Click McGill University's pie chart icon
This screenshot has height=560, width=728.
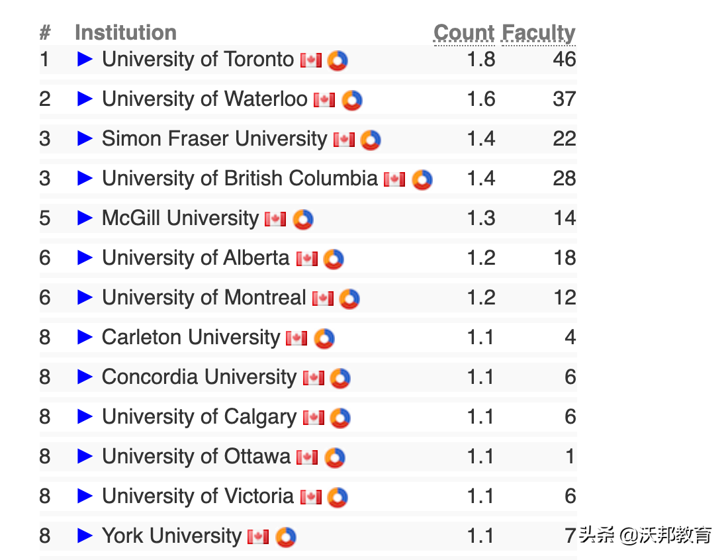tap(302, 219)
